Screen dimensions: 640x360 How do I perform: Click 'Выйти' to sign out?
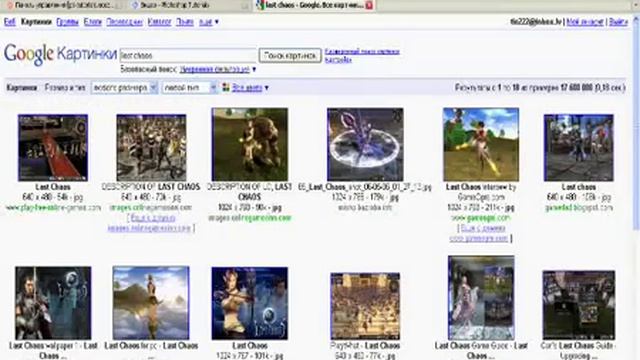618,22
